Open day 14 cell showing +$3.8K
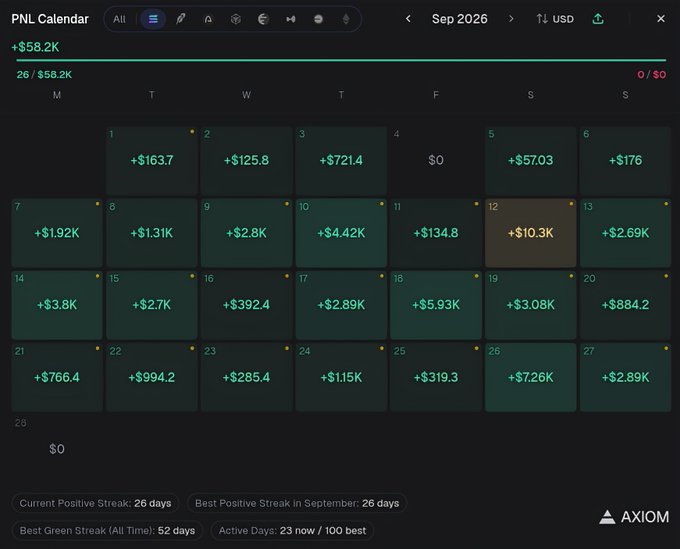The width and height of the screenshot is (680, 549). tap(57, 305)
